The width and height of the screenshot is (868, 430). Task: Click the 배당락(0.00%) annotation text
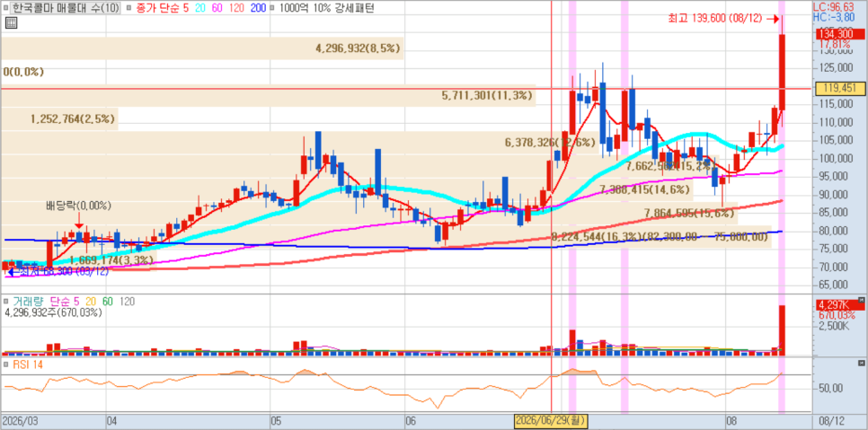(x=78, y=206)
